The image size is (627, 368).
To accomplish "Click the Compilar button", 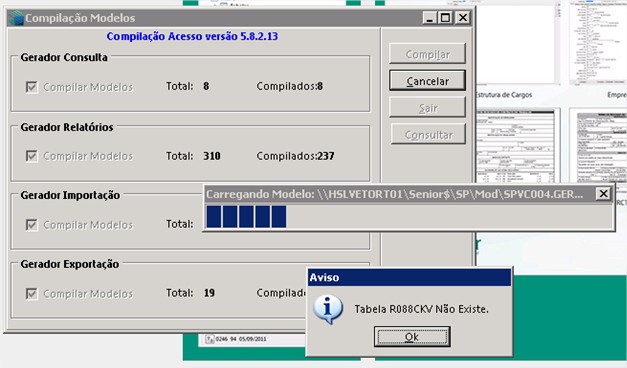I will (x=427, y=54).
